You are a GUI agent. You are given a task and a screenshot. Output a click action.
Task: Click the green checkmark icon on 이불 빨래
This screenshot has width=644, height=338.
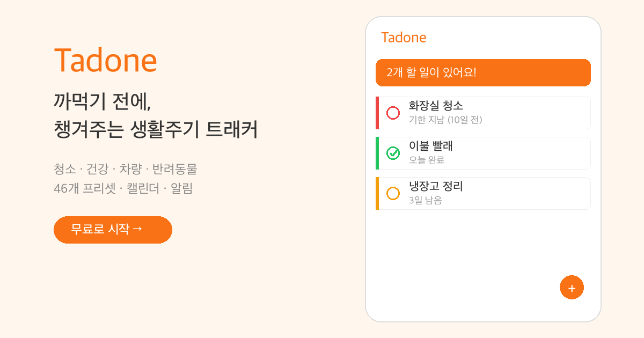point(394,153)
